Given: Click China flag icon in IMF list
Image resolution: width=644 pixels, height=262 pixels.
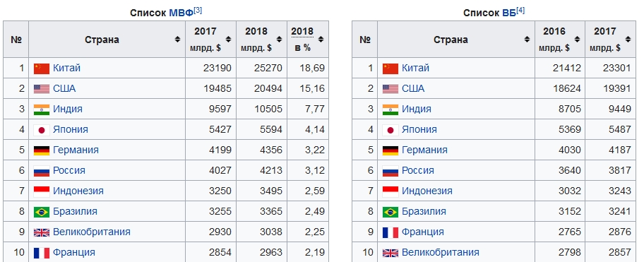Looking at the screenshot, I should point(42,69).
